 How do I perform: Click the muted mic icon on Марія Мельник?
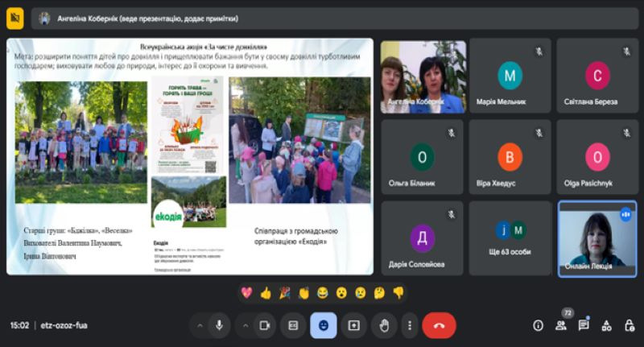point(539,52)
